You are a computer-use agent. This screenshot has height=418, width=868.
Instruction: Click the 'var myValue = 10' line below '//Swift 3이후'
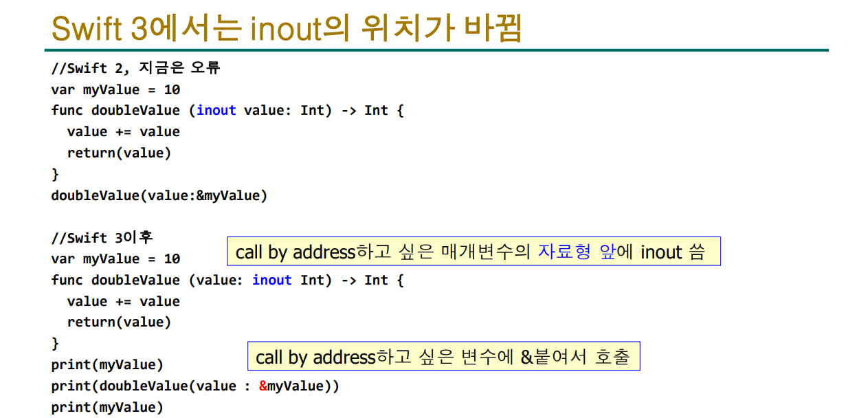point(115,259)
